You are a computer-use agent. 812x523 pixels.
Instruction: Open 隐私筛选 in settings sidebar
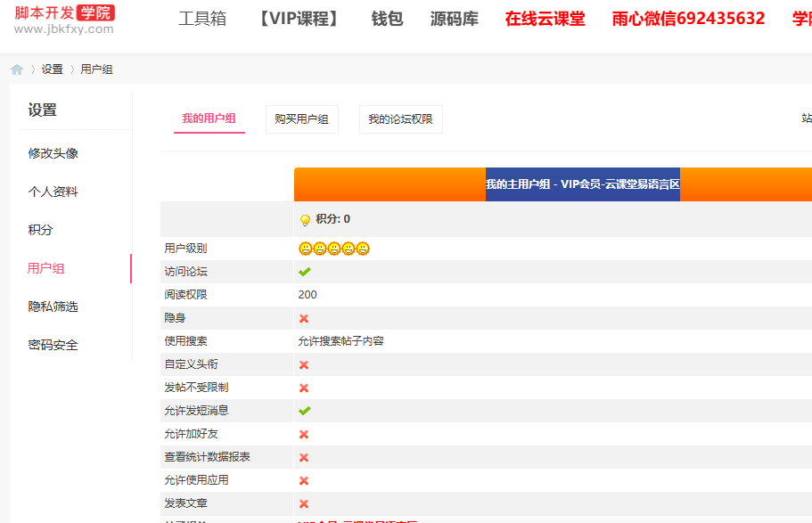[53, 306]
